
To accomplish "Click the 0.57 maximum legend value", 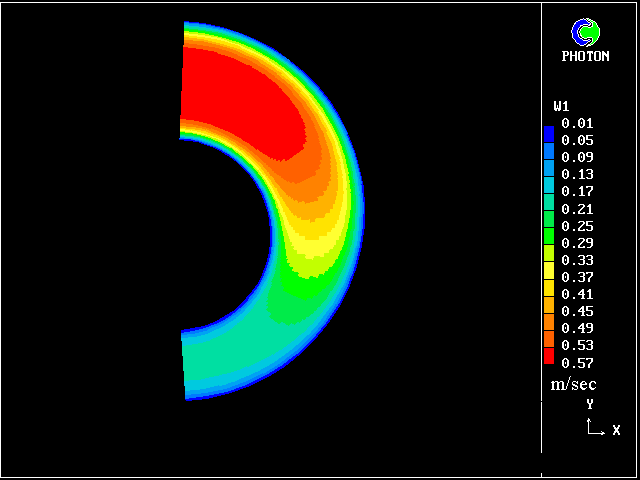I will (577, 363).
